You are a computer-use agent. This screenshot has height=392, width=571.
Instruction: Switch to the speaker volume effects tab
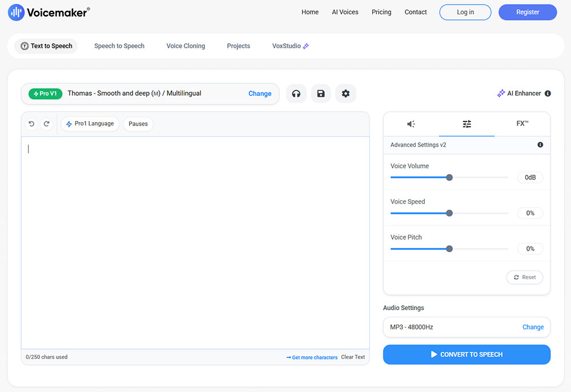coord(411,124)
